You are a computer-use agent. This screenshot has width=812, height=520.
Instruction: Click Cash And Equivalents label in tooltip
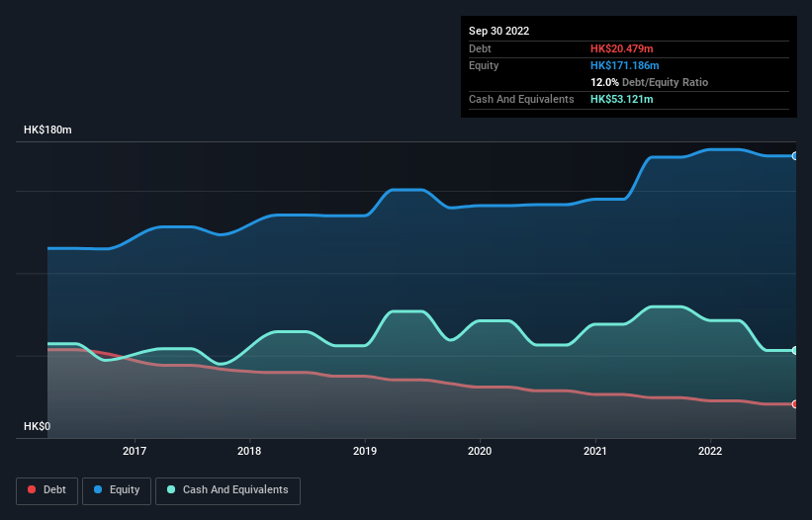coord(521,99)
